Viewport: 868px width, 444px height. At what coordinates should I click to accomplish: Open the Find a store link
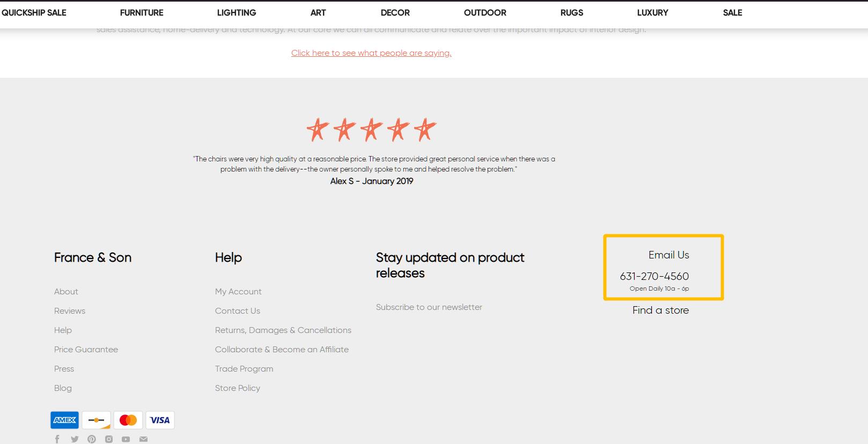click(x=660, y=310)
